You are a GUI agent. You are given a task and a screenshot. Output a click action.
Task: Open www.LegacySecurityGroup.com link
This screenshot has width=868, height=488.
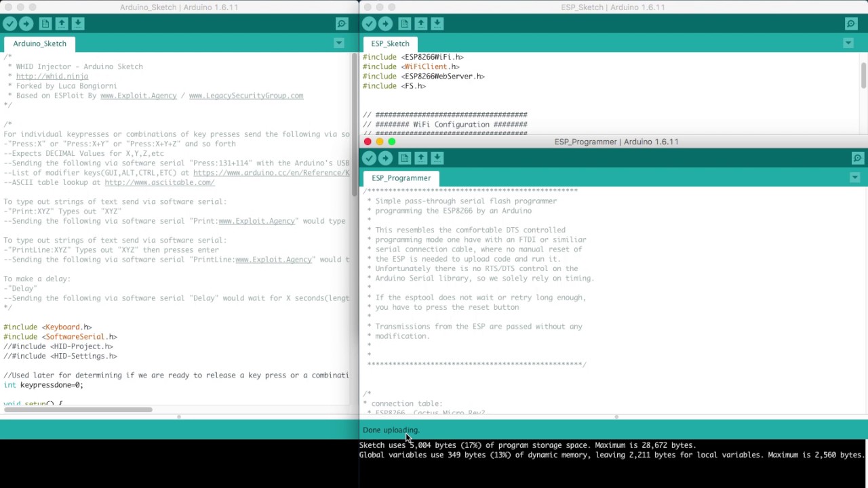[246, 96]
